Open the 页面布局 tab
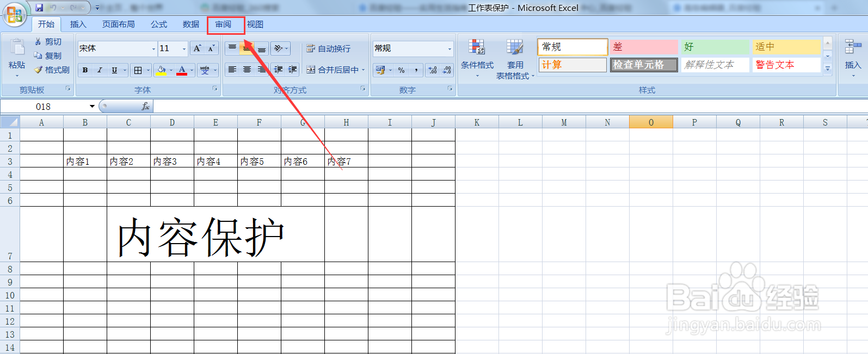 click(118, 24)
